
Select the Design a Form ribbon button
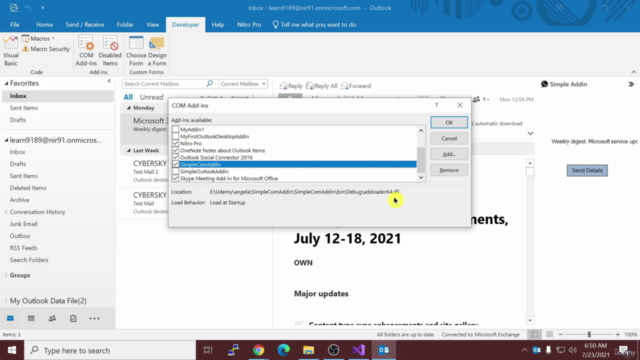point(157,51)
